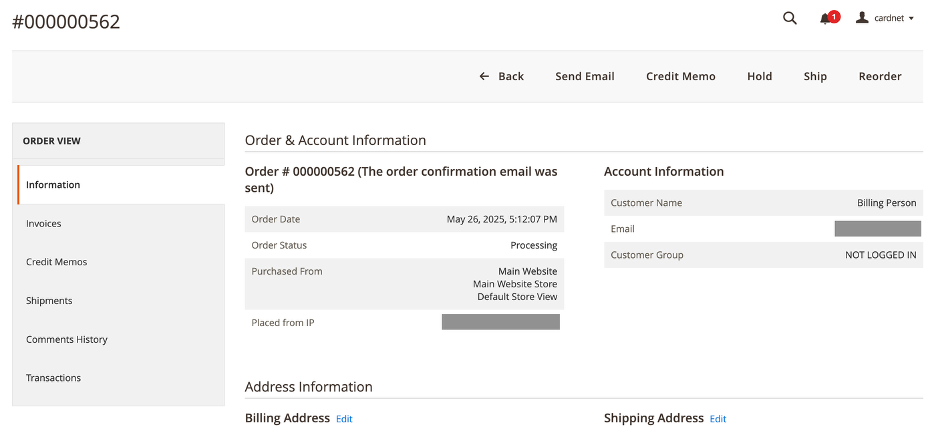Click the Account Information heading
936x436 pixels.
coord(664,172)
